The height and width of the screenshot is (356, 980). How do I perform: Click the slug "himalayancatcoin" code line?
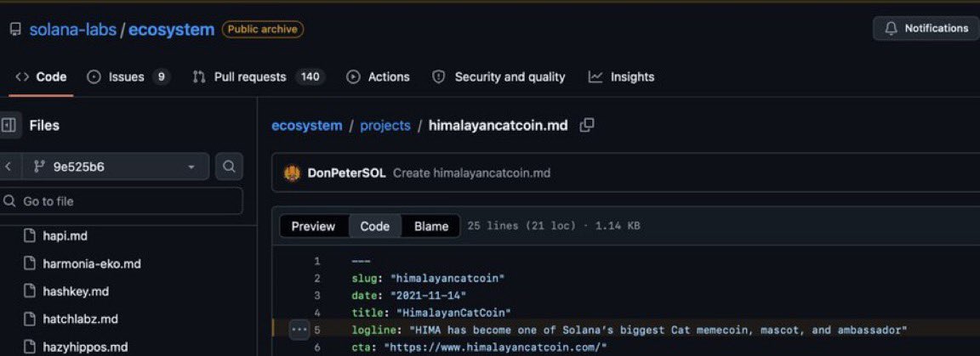pos(428,278)
